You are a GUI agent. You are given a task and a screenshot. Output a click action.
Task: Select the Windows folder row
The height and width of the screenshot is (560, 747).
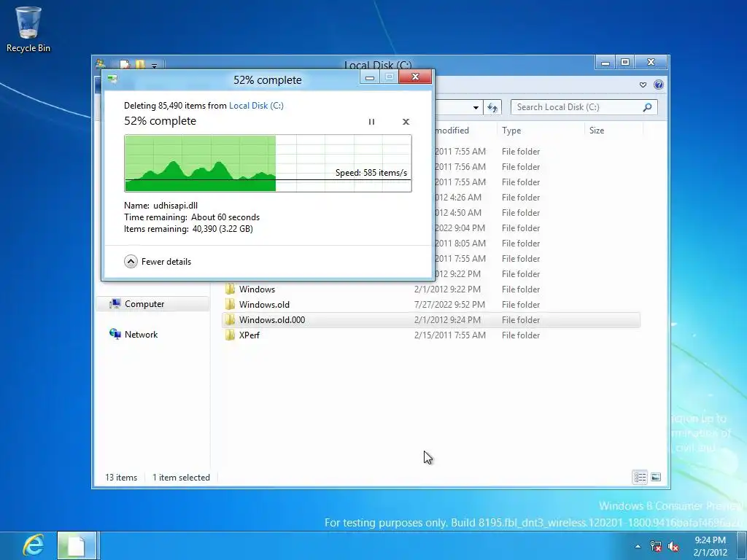pos(430,289)
